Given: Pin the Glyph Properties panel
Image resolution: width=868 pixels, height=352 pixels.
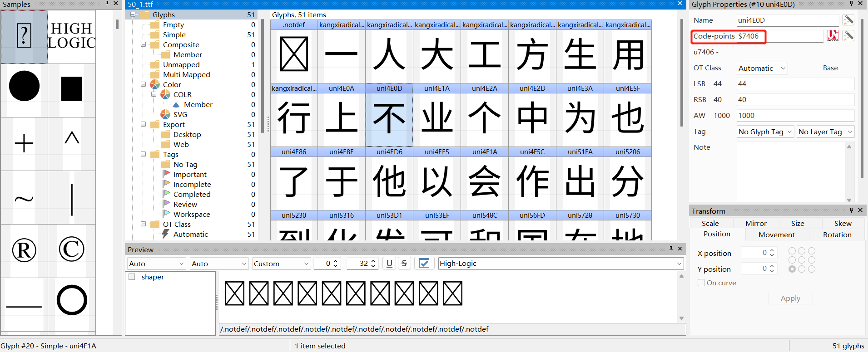Looking at the screenshot, I should coord(851,4).
